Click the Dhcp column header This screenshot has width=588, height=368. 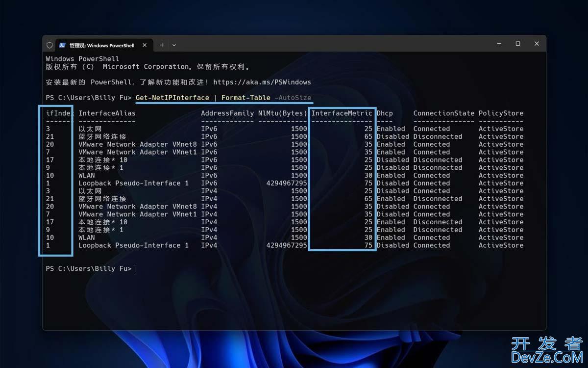[385, 113]
